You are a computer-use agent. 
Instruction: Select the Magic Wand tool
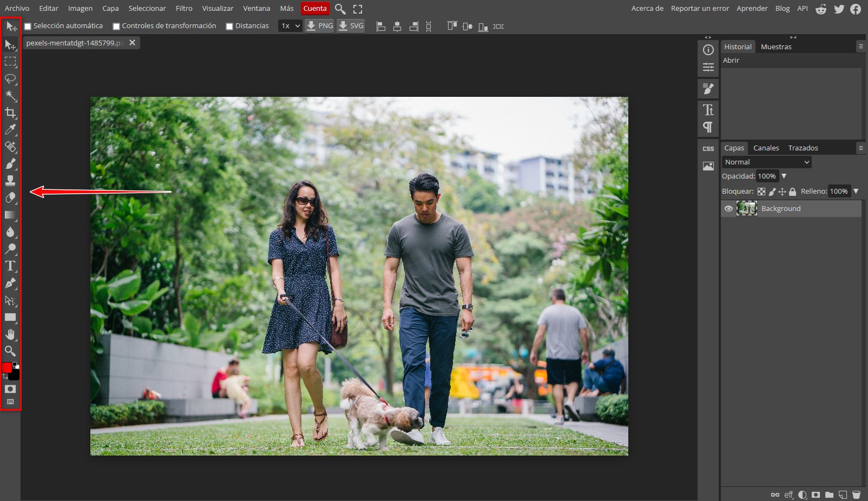[x=10, y=96]
